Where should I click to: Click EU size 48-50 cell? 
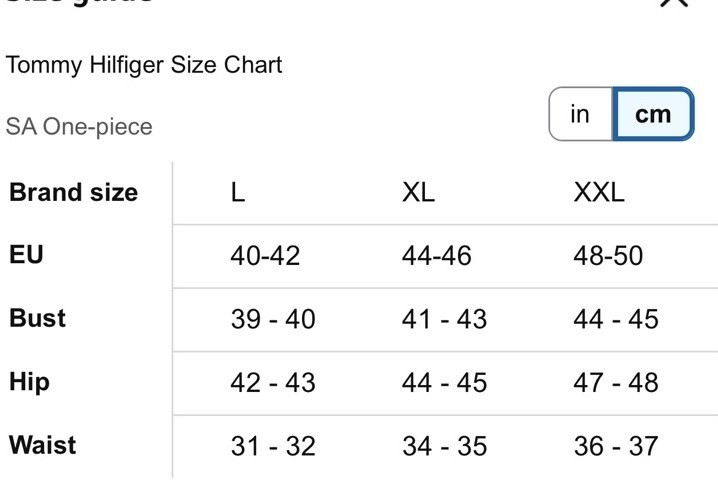coord(608,255)
